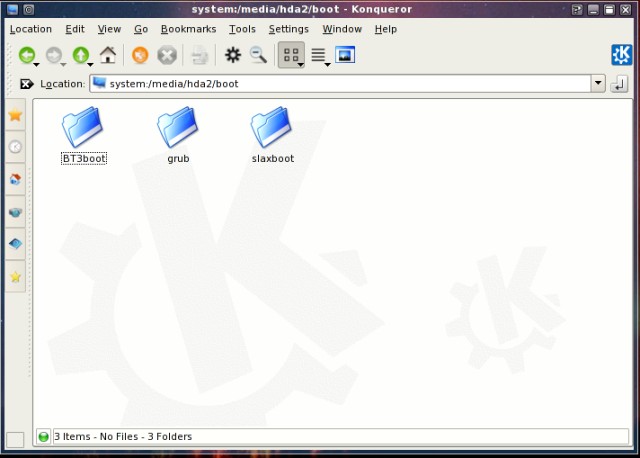
Task: Switch to icon view mode
Action: 290,55
